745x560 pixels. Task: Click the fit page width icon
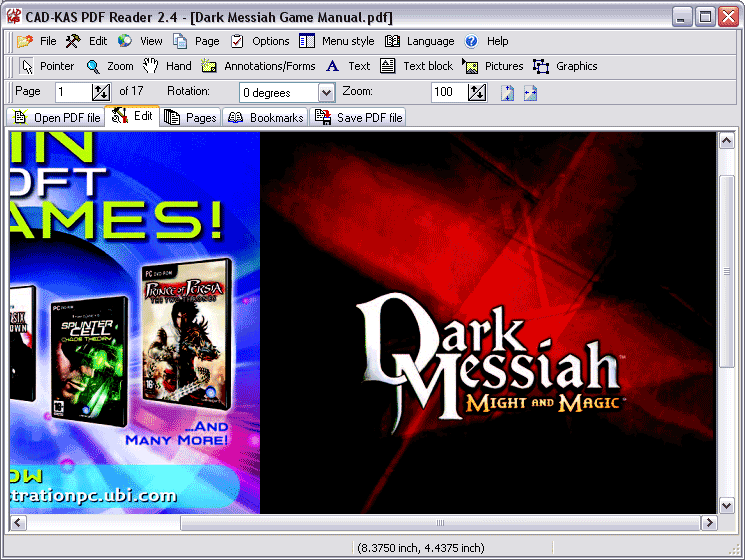tap(530, 93)
